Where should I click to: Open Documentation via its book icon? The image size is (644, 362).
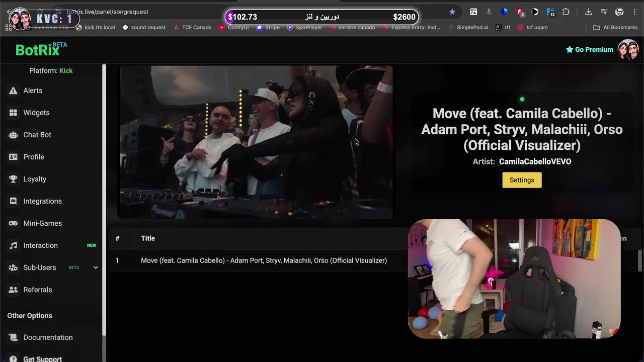click(13, 337)
